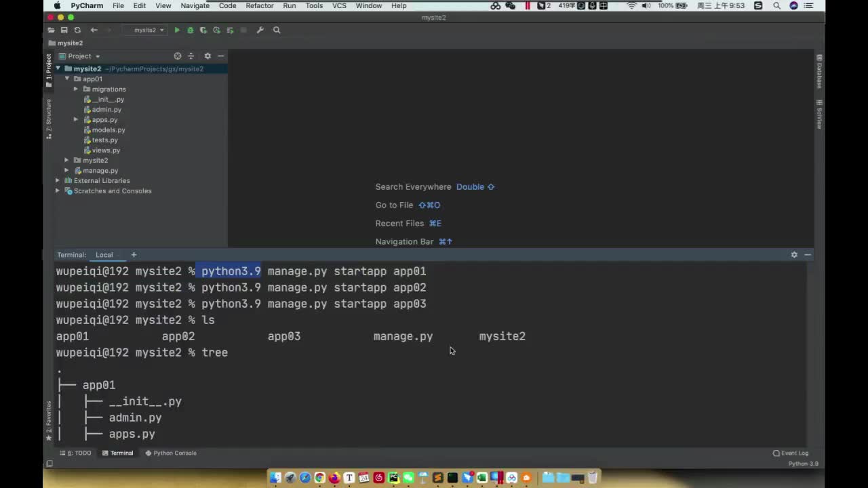Screen dimensions: 868x488
Task: Open the Navigate menu
Action: (x=195, y=5)
